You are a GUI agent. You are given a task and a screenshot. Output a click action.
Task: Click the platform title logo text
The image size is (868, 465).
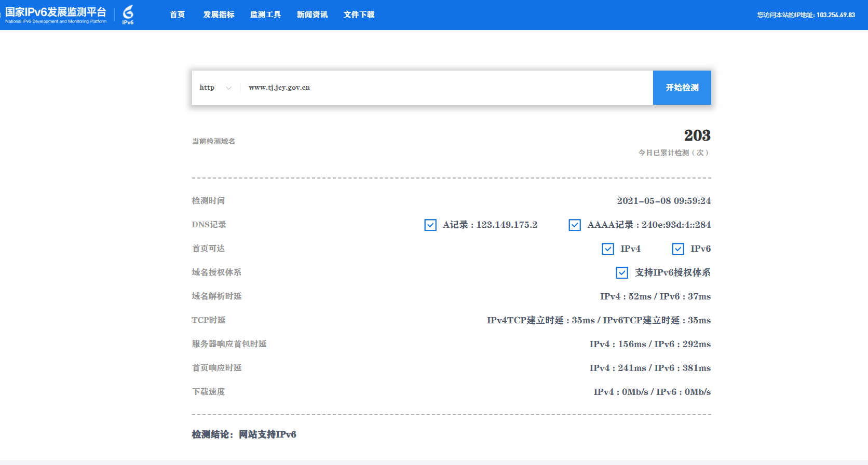56,15
